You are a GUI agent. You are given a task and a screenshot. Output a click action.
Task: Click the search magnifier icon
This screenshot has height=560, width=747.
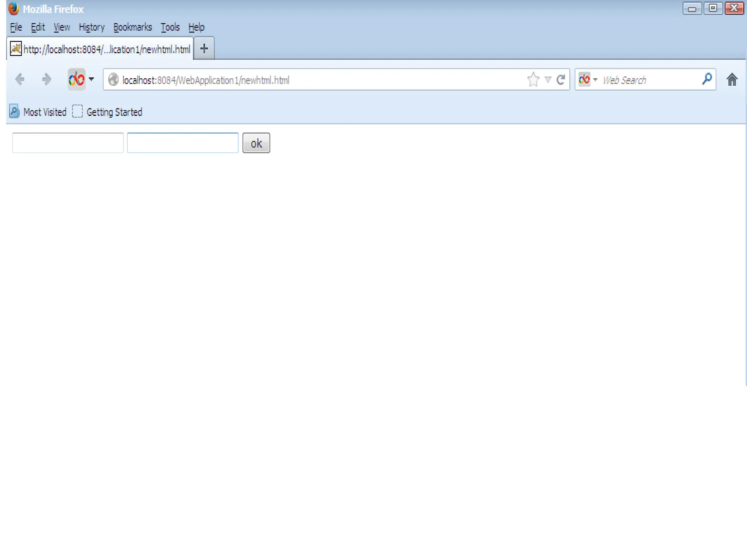(x=707, y=79)
